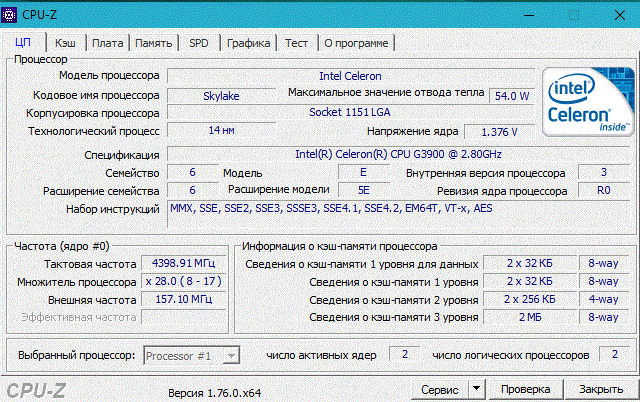
Task: Click the Версия 1.76.0.x64 text
Action: (x=215, y=393)
